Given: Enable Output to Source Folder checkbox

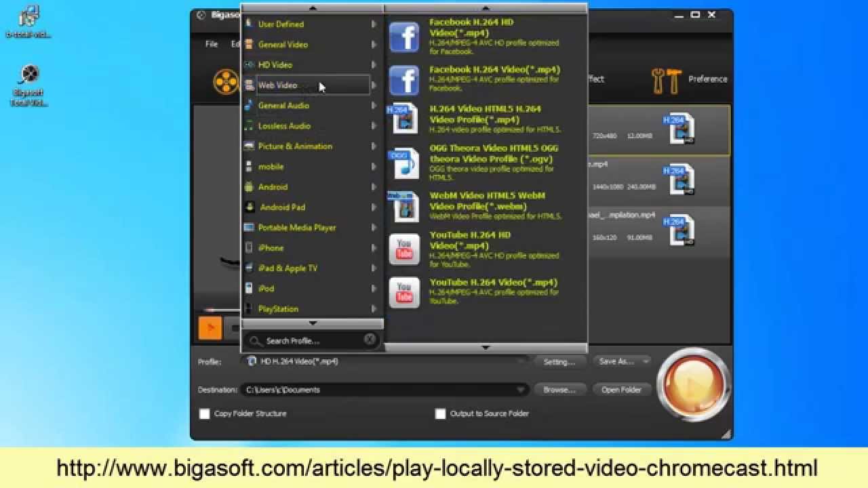Looking at the screenshot, I should point(440,413).
